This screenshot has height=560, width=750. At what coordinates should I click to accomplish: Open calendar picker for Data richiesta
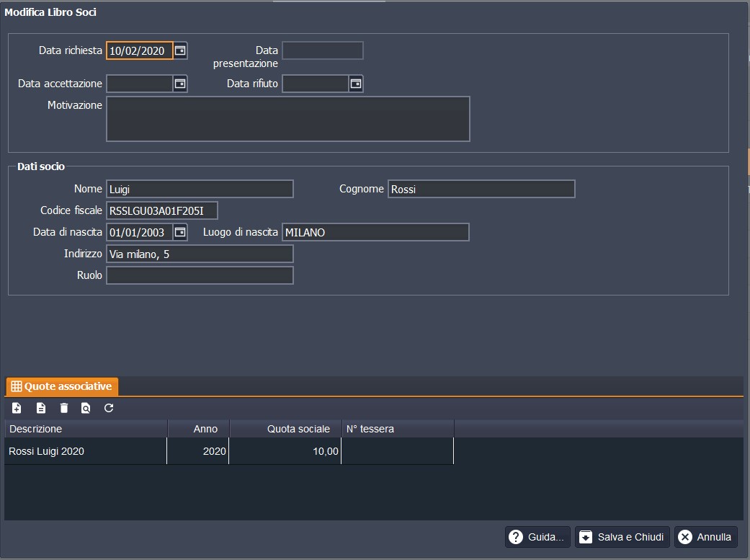pos(180,50)
